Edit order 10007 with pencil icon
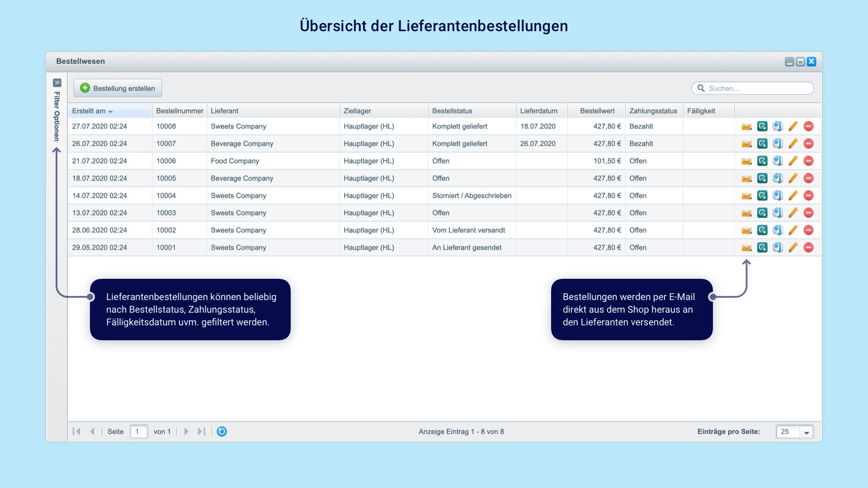The image size is (868, 488). click(x=793, y=144)
